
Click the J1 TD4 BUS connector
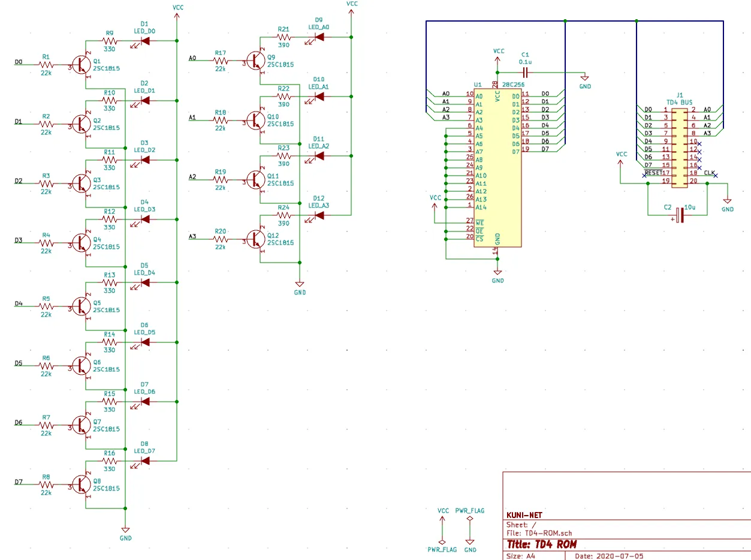click(x=679, y=144)
